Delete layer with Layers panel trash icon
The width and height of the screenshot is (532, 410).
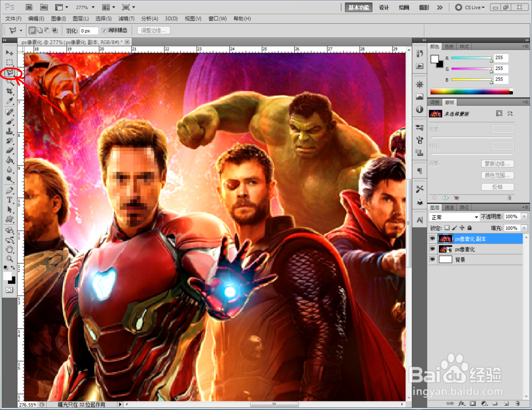click(x=518, y=404)
